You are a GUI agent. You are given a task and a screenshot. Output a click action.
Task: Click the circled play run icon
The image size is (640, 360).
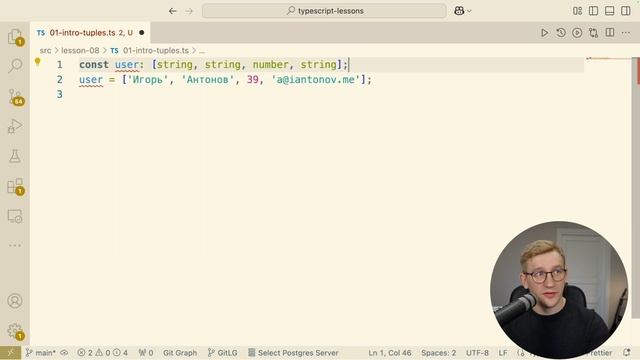pyautogui.click(x=577, y=33)
